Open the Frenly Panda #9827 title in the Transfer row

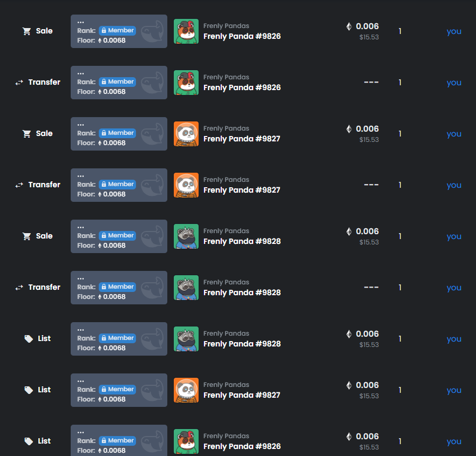tap(242, 190)
